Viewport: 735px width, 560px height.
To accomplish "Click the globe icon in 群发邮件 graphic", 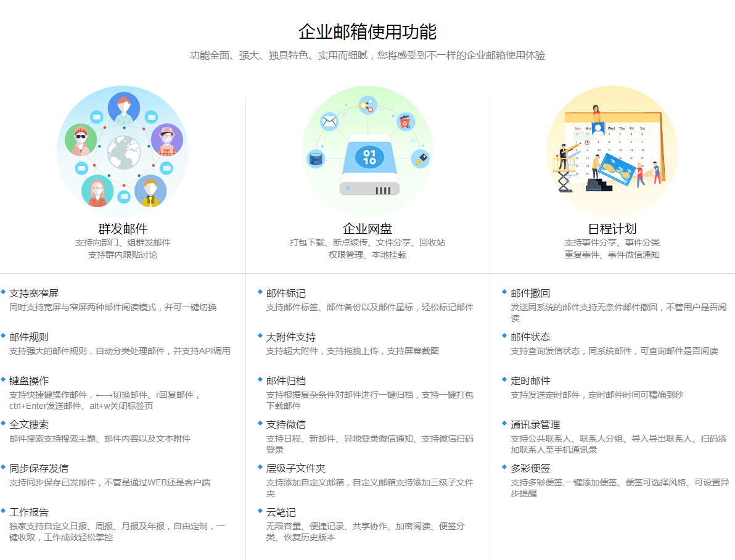I will coord(124,152).
